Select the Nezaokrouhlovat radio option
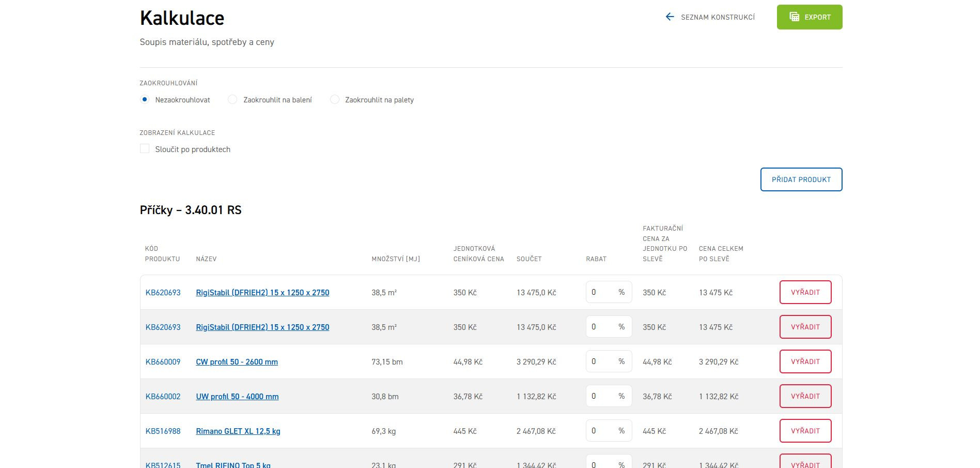Viewport: 980px width, 468px height. [x=145, y=100]
